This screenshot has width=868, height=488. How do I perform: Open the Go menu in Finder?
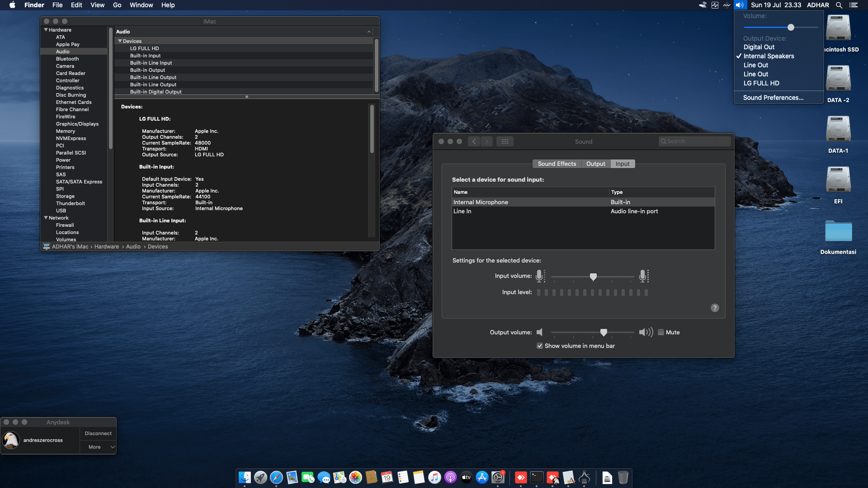(117, 5)
